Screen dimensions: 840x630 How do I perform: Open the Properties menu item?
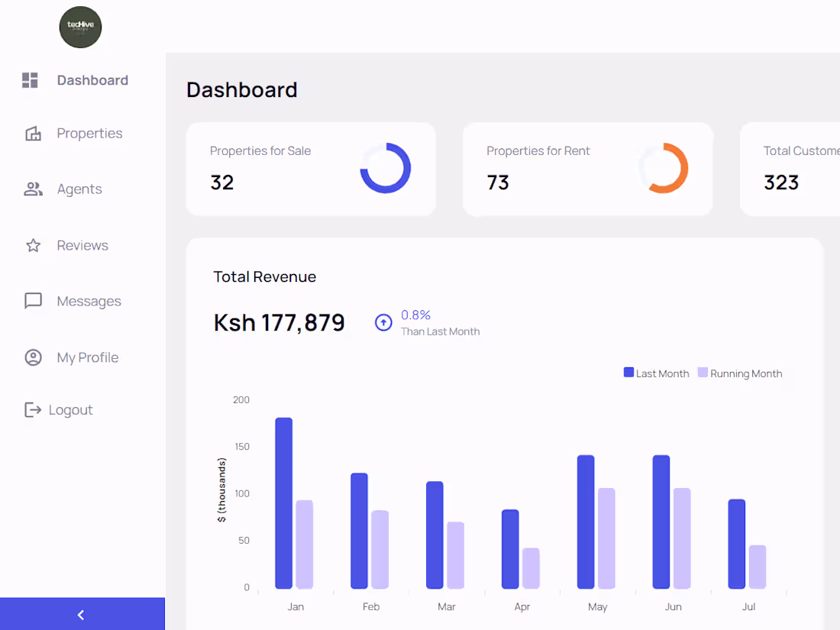click(89, 134)
